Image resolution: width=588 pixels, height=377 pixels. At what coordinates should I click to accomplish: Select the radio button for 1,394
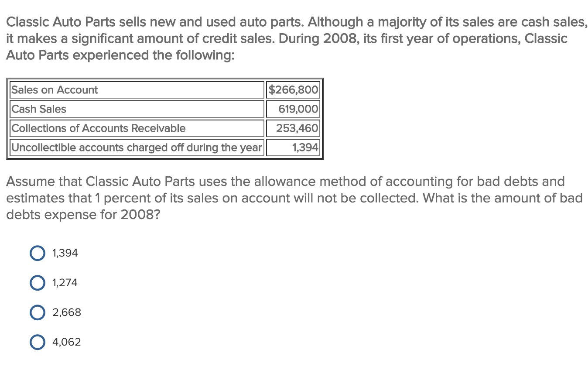click(38, 253)
